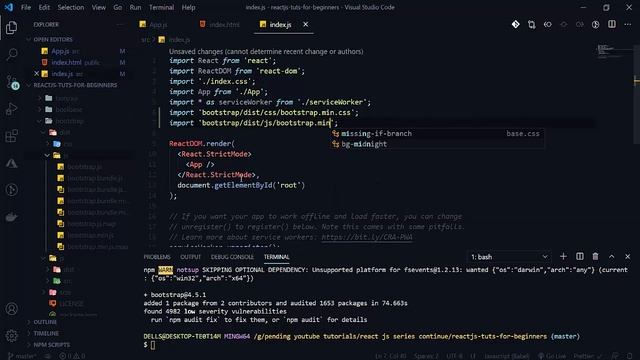Open the Docker view in the activity bar
This screenshot has height=360, width=640.
click(x=11, y=217)
